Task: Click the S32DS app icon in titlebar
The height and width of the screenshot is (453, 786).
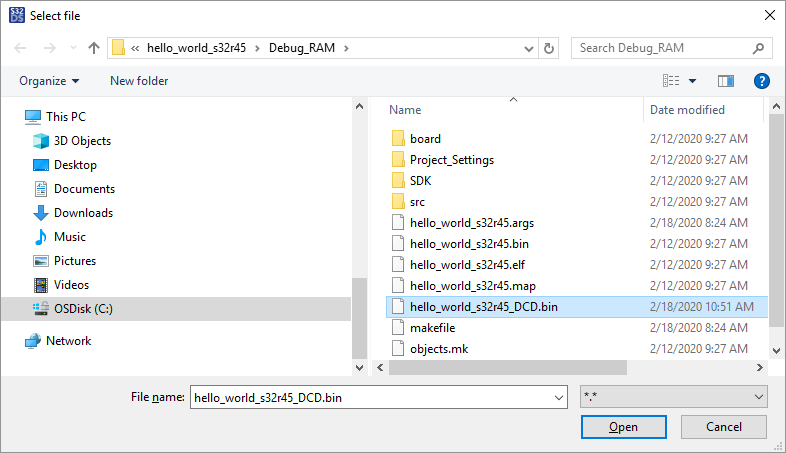Action: pos(17,16)
